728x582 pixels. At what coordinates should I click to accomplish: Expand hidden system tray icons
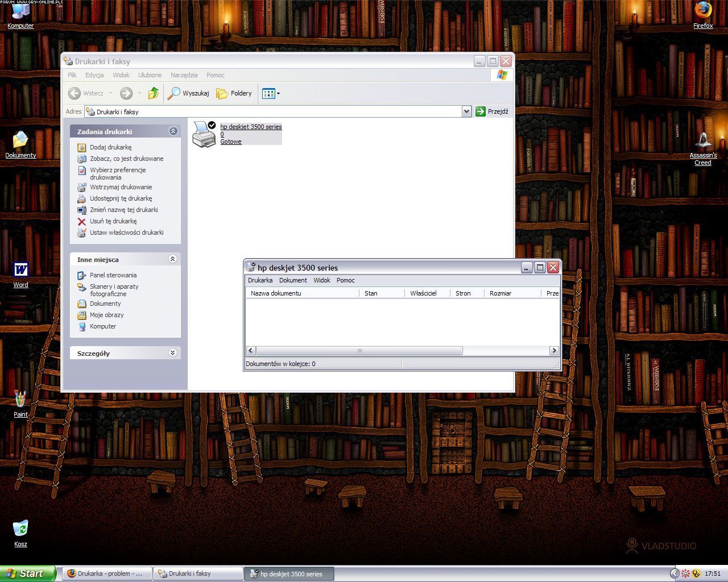pyautogui.click(x=675, y=573)
